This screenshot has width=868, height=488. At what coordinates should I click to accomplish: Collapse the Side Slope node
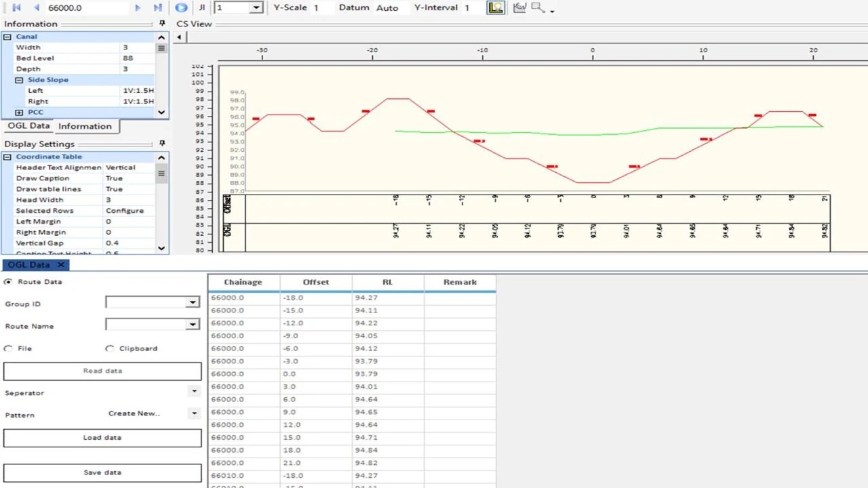pos(19,80)
